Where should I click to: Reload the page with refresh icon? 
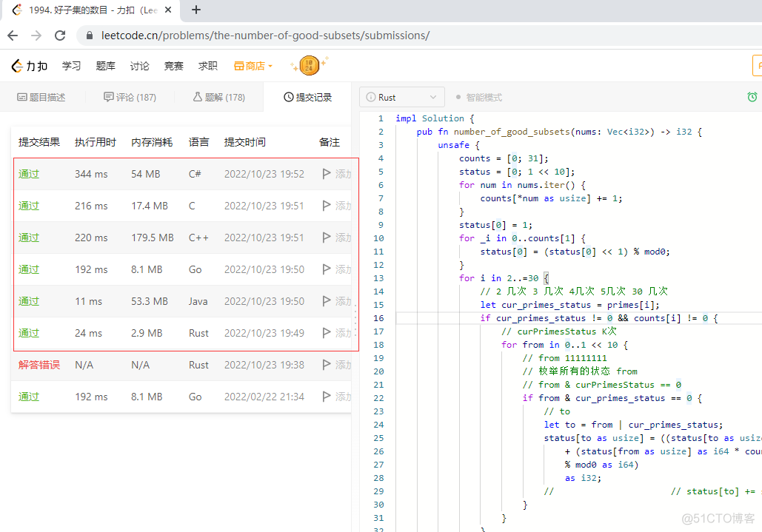pos(60,36)
